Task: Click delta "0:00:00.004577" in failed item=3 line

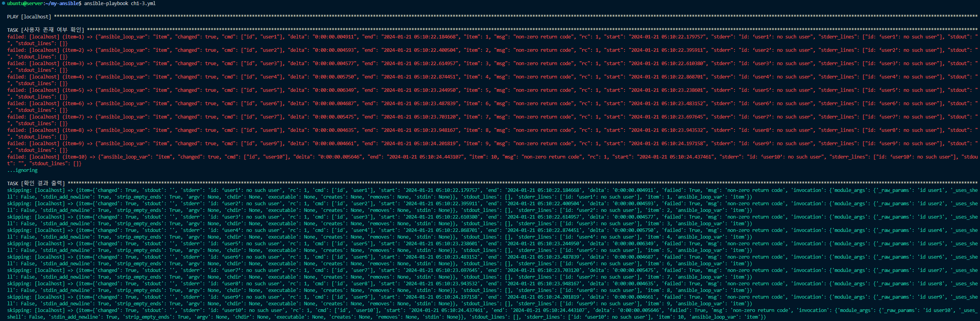Action: tap(335, 63)
